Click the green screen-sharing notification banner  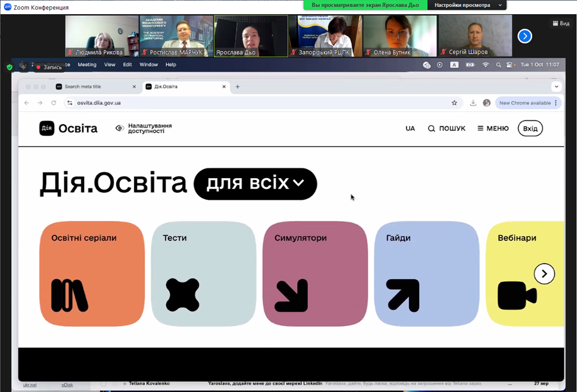(365, 5)
